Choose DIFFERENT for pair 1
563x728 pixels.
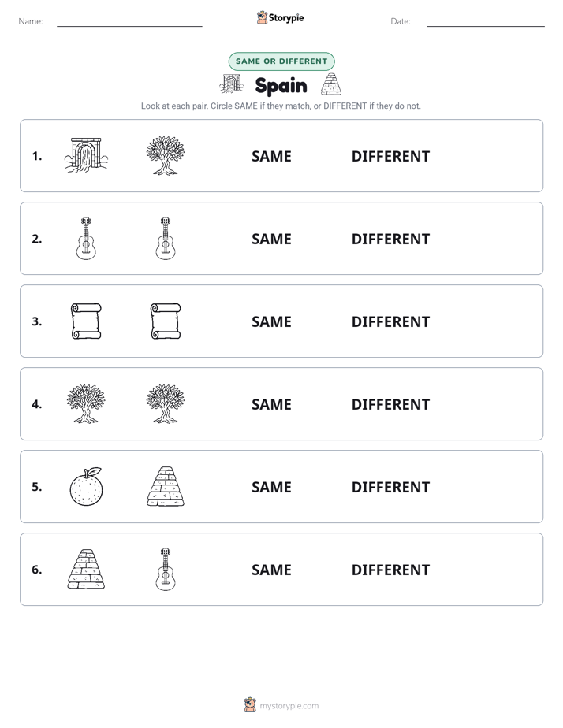coord(390,157)
